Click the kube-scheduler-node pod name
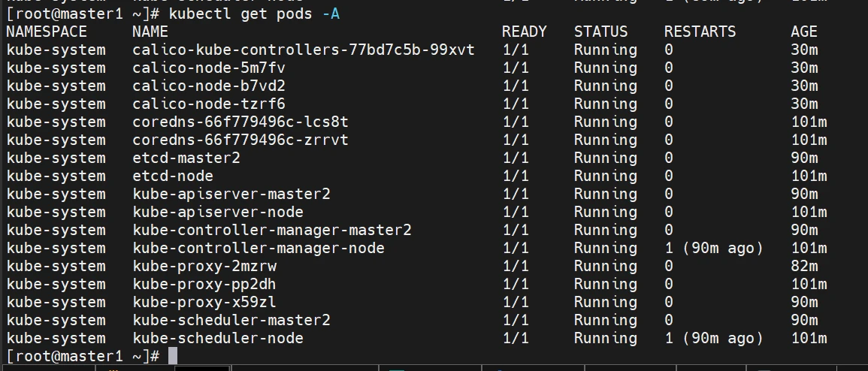 (217, 338)
